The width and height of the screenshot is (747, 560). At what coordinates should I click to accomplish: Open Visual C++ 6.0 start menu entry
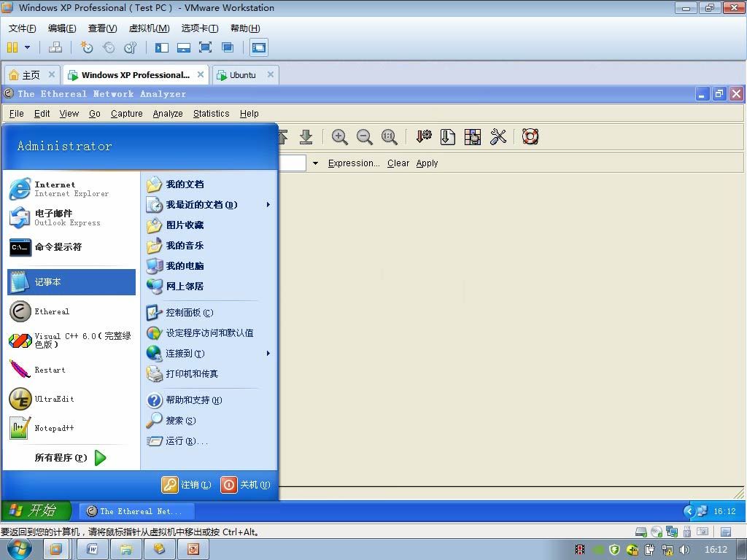pos(71,341)
